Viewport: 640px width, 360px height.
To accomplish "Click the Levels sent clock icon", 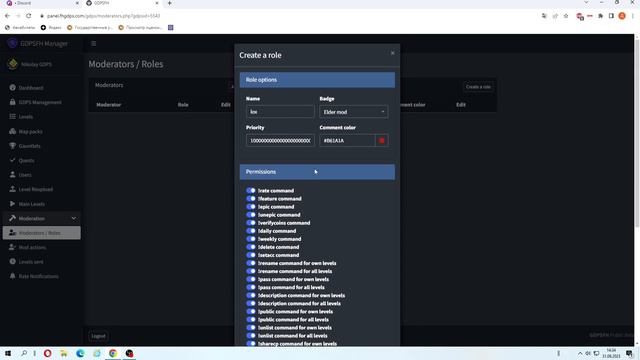I will point(12,262).
